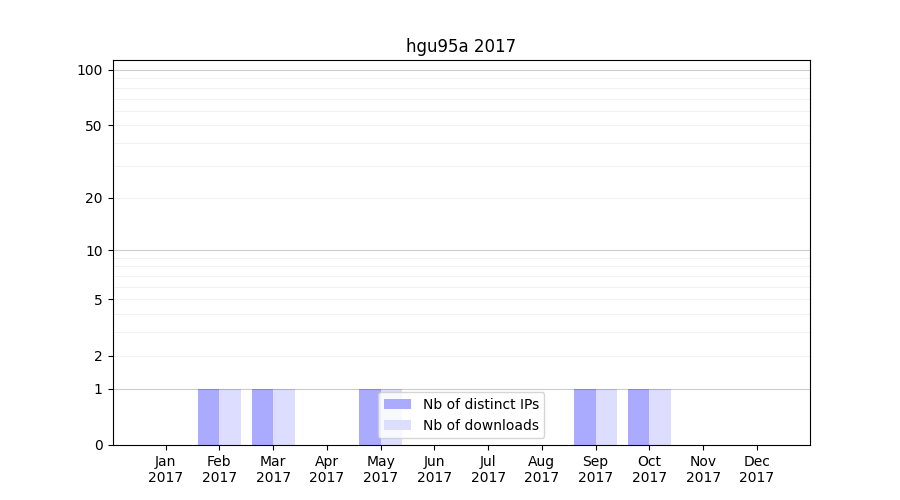Click the distinct IPs legend color swatch
This screenshot has height=500, width=900.
point(397,404)
